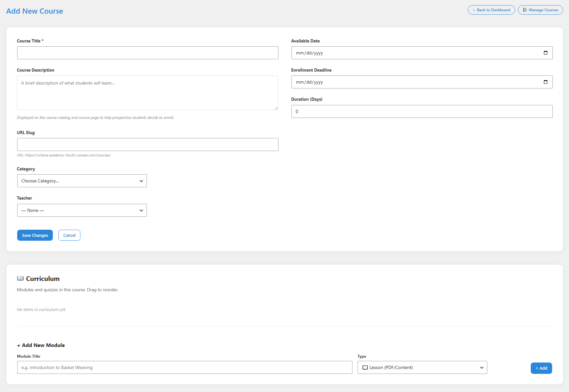
Task: Click the Cancel button
Action: pyautogui.click(x=69, y=235)
